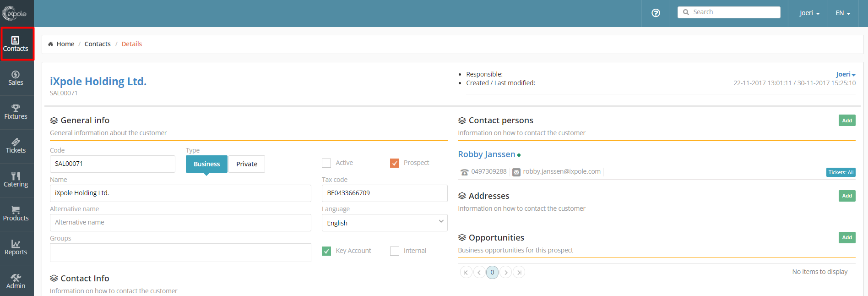868x296 pixels.
Task: Open the Products sidebar section
Action: tap(16, 214)
